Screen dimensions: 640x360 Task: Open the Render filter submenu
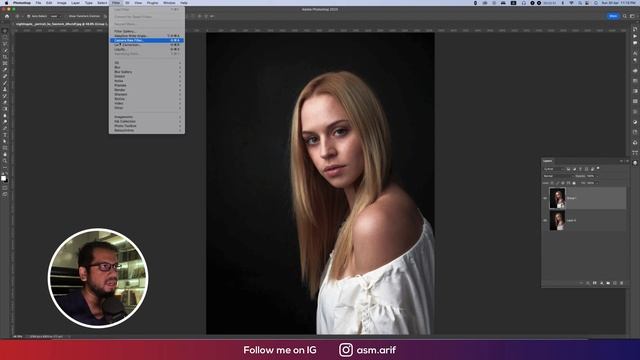click(147, 90)
